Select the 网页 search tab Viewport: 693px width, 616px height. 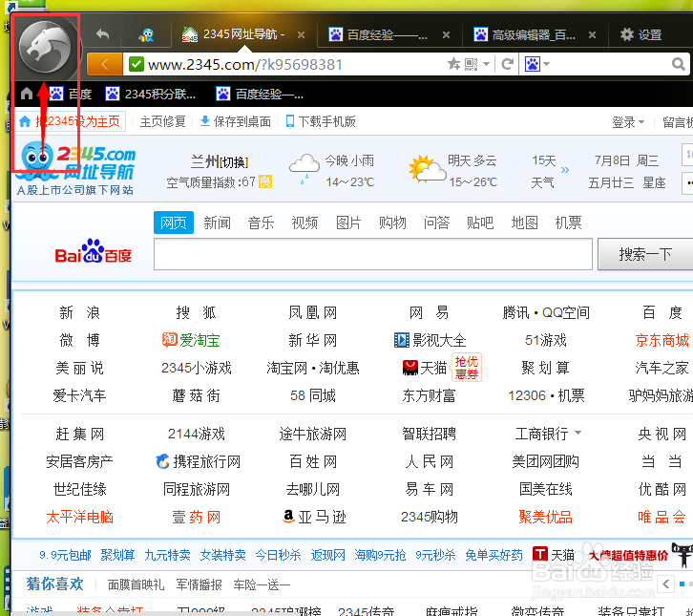[174, 223]
